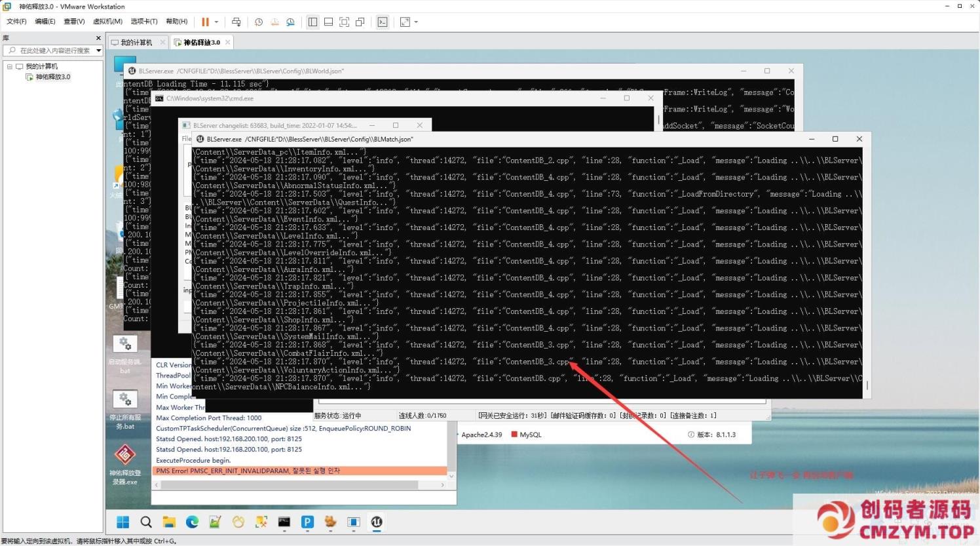Select 神佑释放3.0 in the library tree
Image resolution: width=980 pixels, height=546 pixels.
(x=52, y=77)
